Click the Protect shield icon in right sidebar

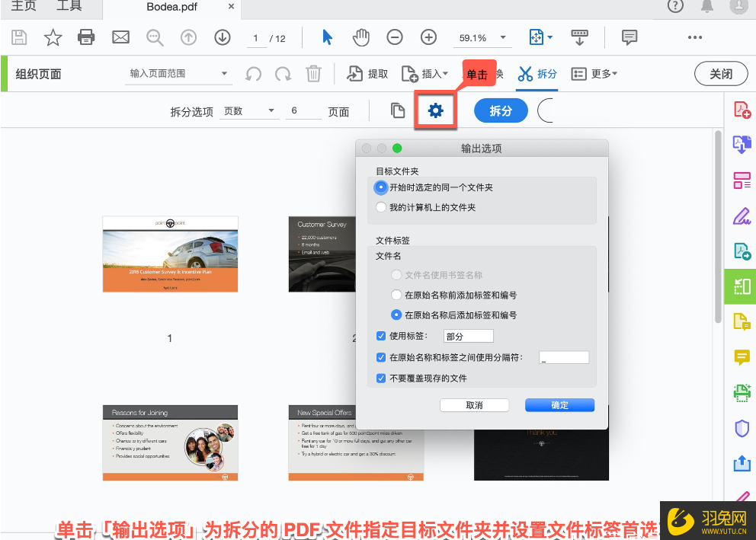click(x=742, y=428)
